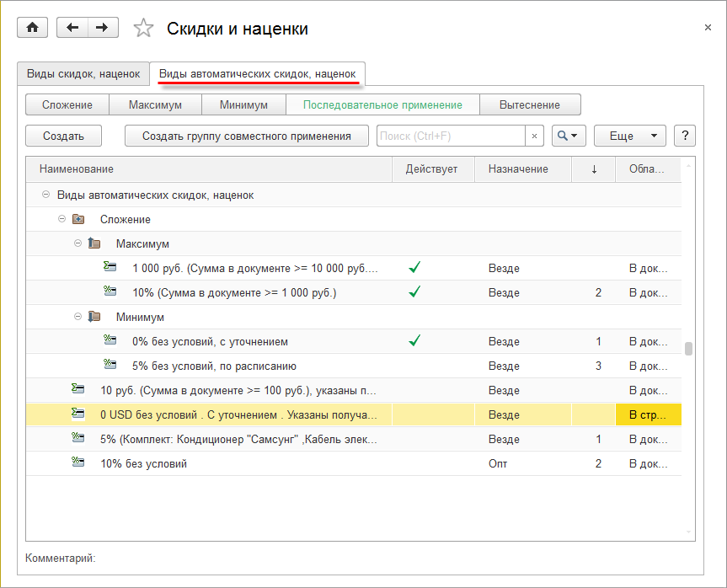Screen dimensions: 727x588
Task: Collapse the Минимум tree group
Action: click(78, 318)
